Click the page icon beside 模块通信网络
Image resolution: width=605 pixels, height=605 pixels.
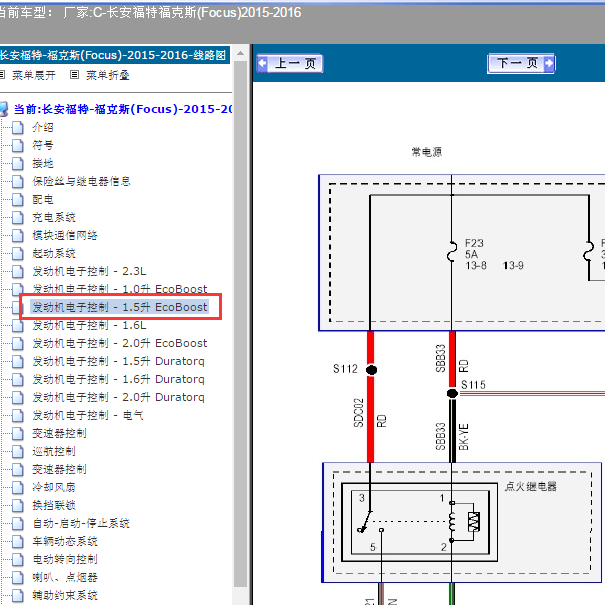[17, 235]
